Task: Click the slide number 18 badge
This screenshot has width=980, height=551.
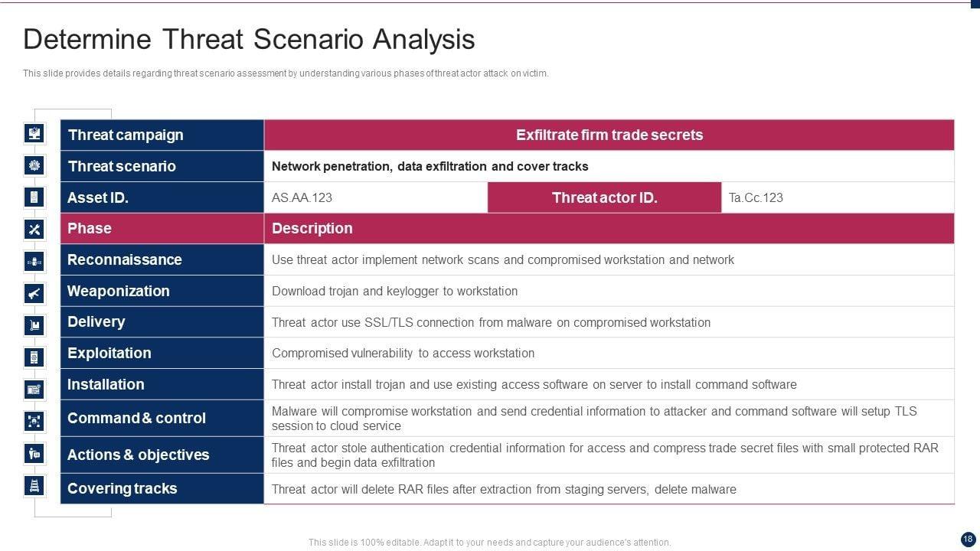Action: click(967, 539)
